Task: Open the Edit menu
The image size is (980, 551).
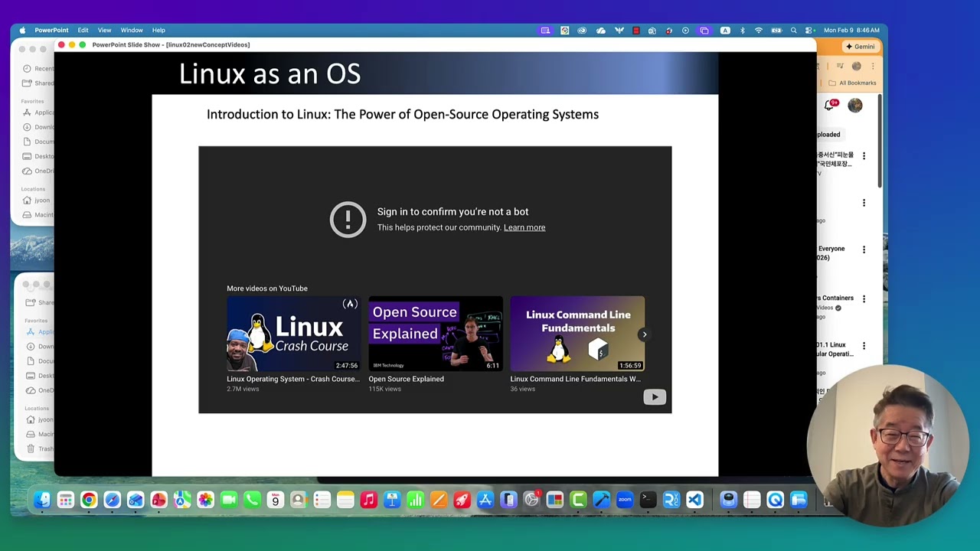Action: pos(83,31)
